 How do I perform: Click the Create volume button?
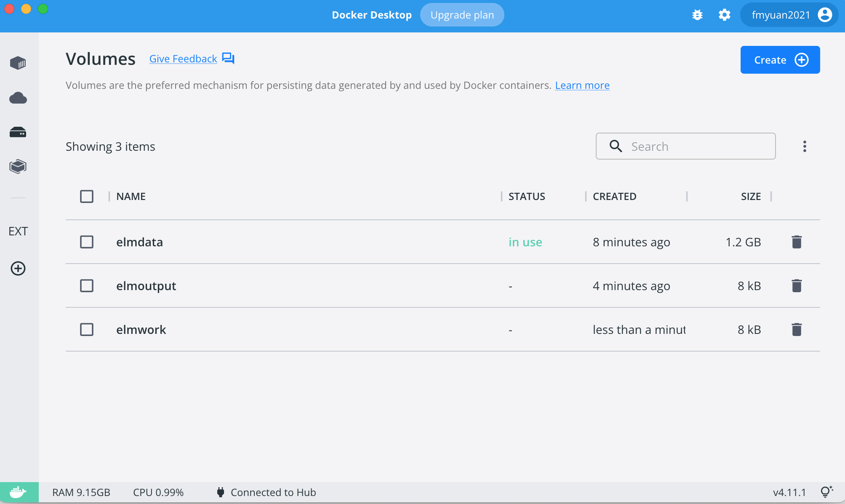point(780,60)
